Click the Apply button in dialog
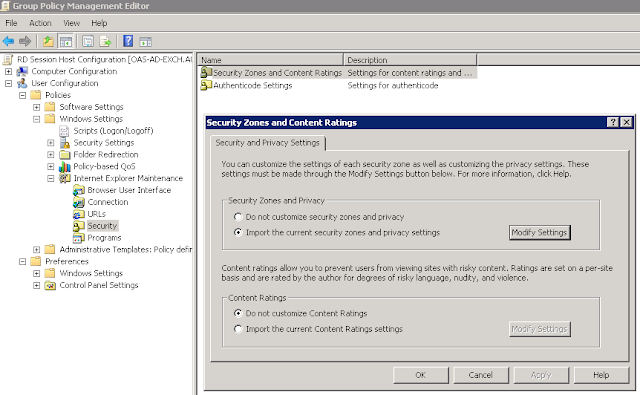 pos(541,375)
